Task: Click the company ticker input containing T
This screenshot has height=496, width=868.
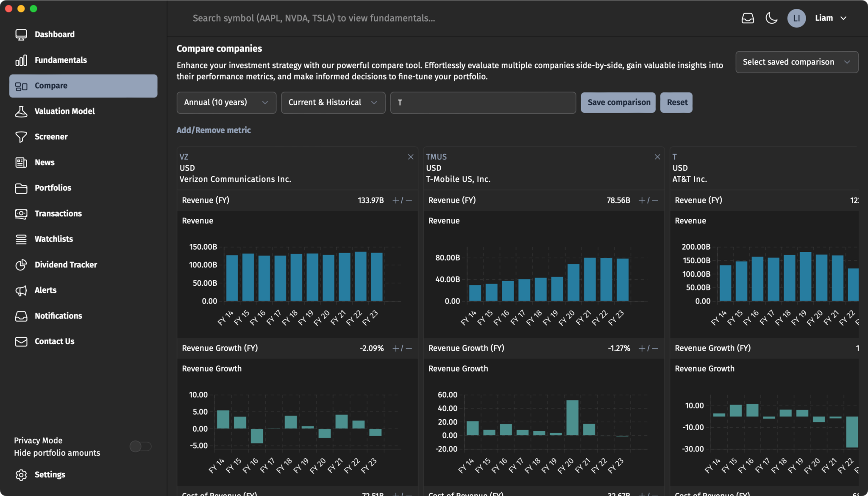Action: (483, 103)
